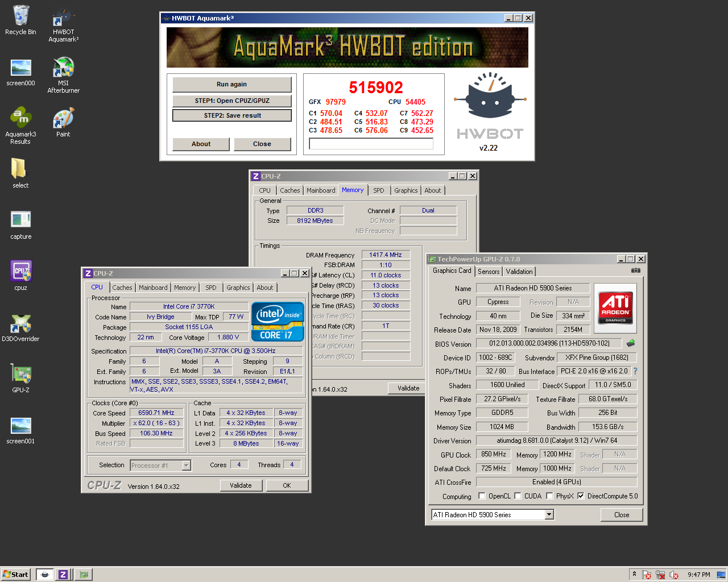Image resolution: width=728 pixels, height=582 pixels.
Task: Click the taskbar clock showing 9:47 PM
Action: point(698,575)
